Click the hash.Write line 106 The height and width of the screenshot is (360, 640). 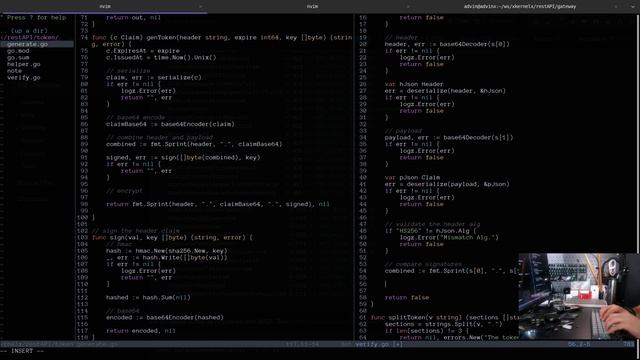167,258
